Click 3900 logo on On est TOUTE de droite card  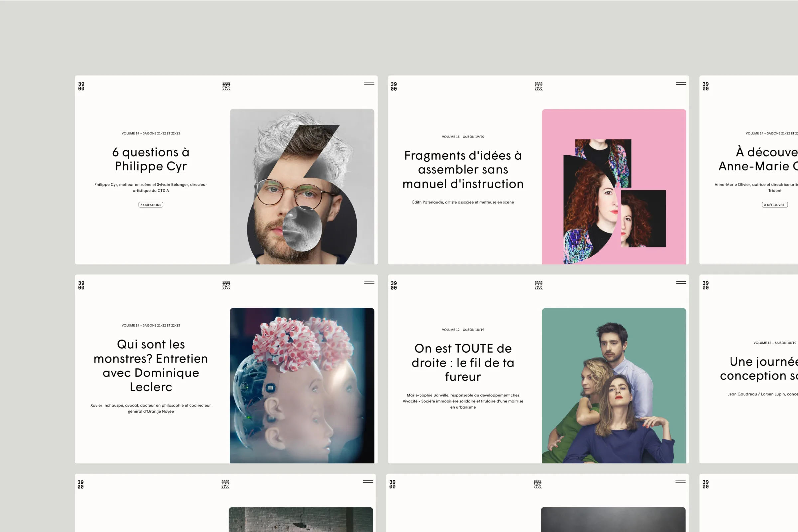pyautogui.click(x=394, y=285)
